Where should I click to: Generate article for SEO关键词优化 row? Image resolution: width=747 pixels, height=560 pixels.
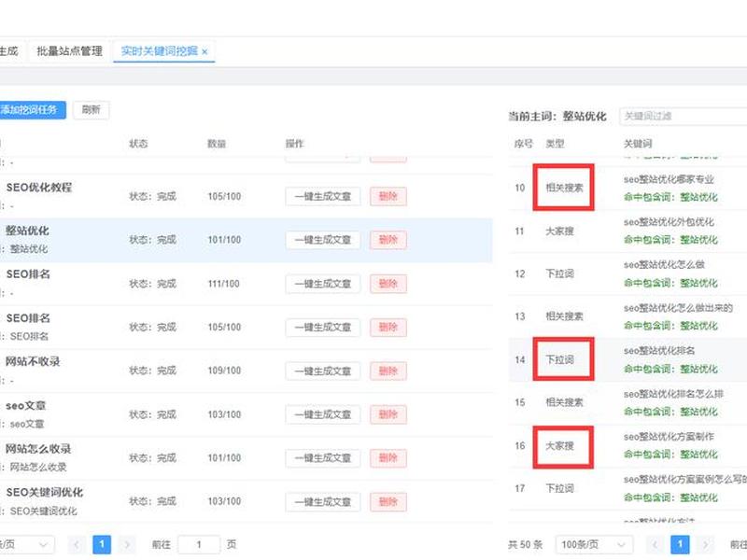click(x=322, y=502)
